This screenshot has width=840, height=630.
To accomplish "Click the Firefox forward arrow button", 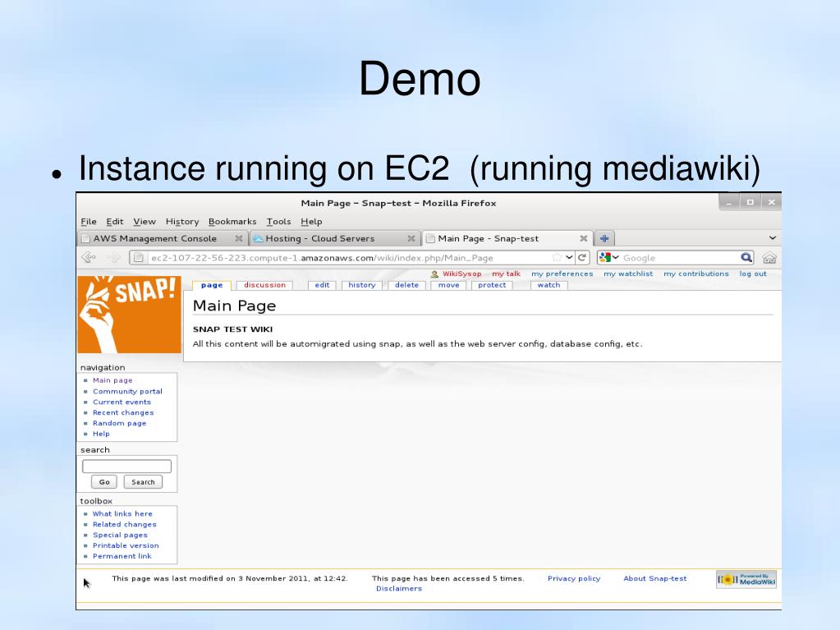I will pyautogui.click(x=113, y=258).
